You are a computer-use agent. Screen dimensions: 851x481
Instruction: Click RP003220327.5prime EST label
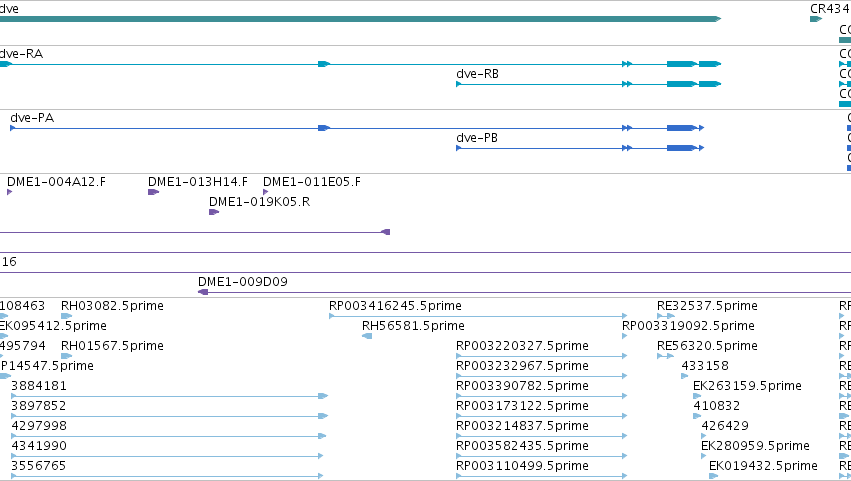(x=522, y=346)
